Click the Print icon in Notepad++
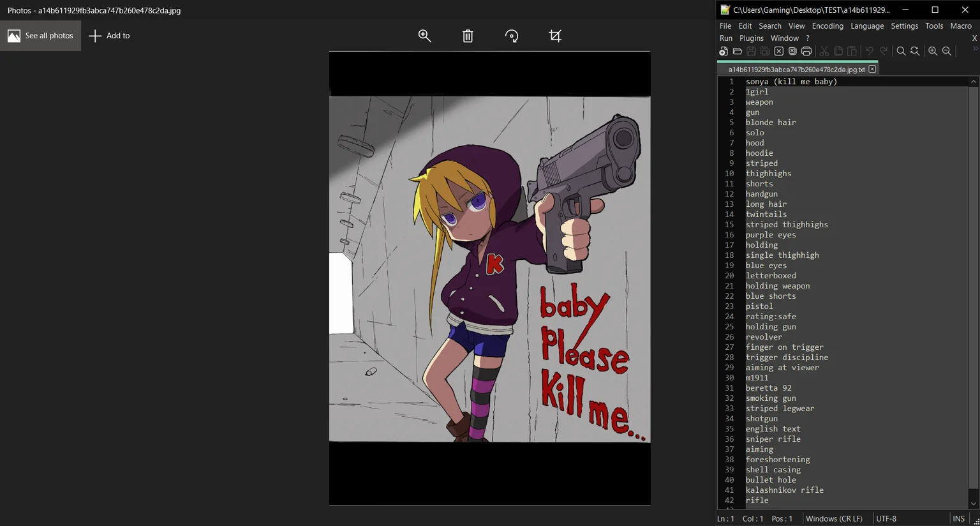The height and width of the screenshot is (526, 980). [806, 51]
